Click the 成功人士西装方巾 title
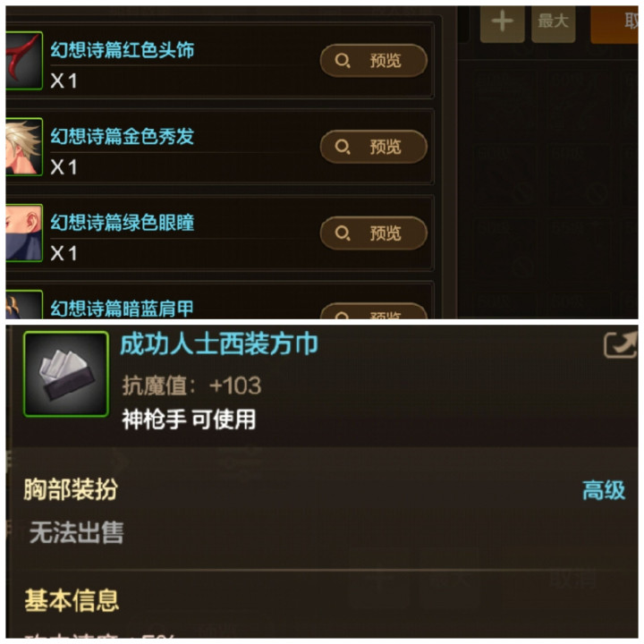Viewport: 644px width, 644px height. pos(219,344)
